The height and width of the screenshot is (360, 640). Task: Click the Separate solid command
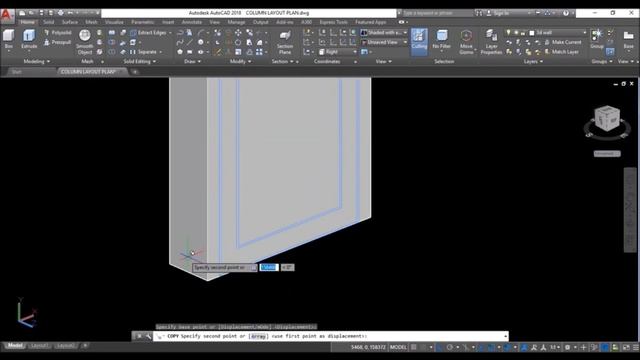click(x=144, y=52)
